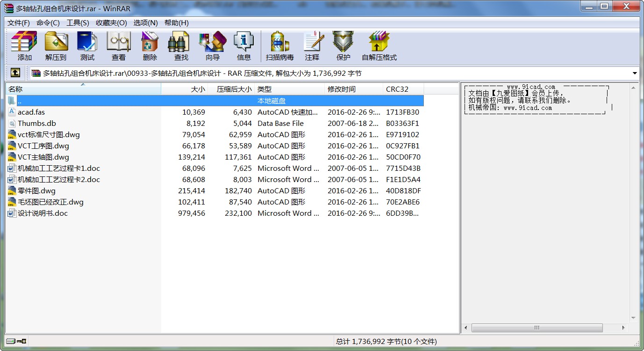
Task: Click the drive icon in status bar
Action: tap(10, 341)
